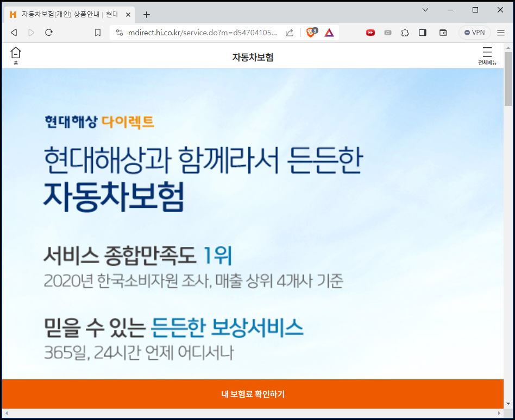Image resolution: width=515 pixels, height=420 pixels.
Task: Bookmark this page
Action: pyautogui.click(x=98, y=33)
